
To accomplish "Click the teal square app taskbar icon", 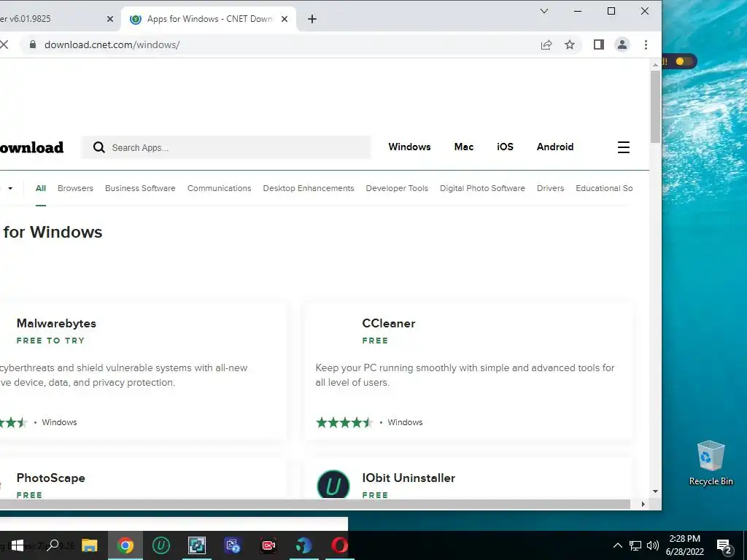I will coord(197,545).
